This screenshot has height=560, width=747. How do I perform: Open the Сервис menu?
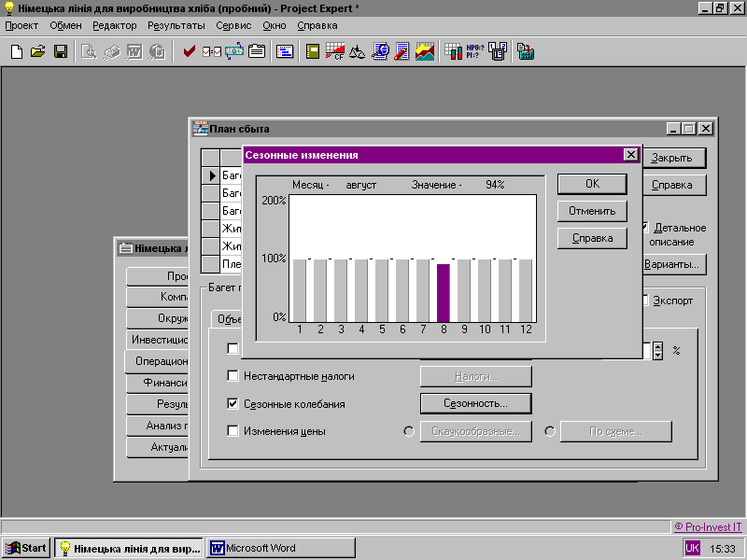[233, 26]
